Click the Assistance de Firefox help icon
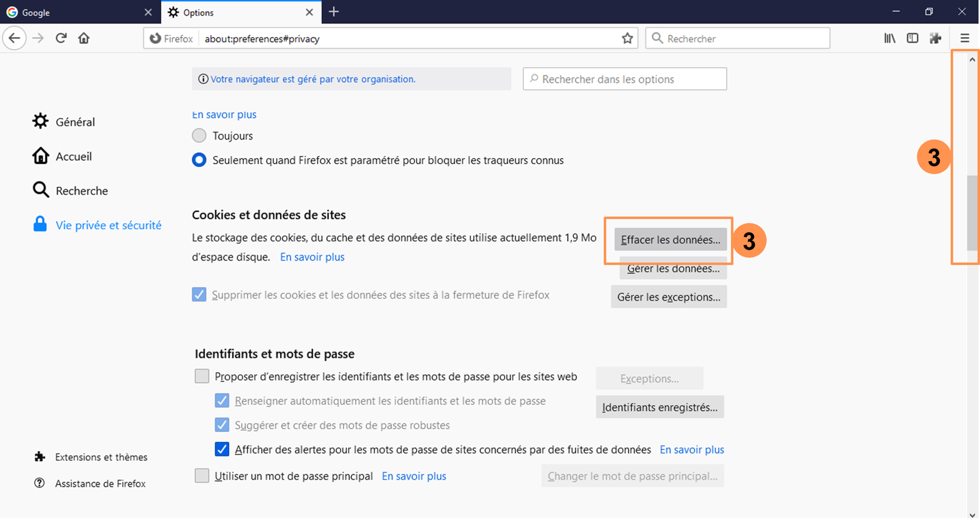The width and height of the screenshot is (980, 518). click(39, 483)
